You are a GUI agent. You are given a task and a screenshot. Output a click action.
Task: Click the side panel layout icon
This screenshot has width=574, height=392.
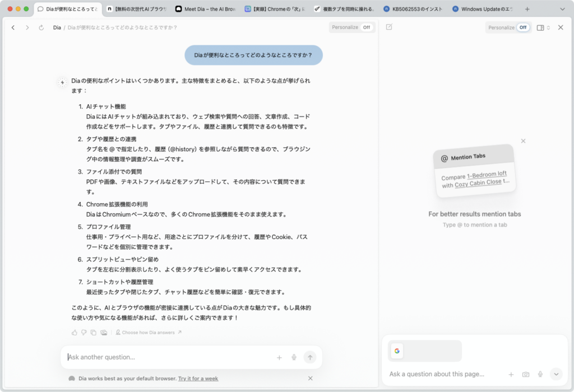[x=540, y=28]
